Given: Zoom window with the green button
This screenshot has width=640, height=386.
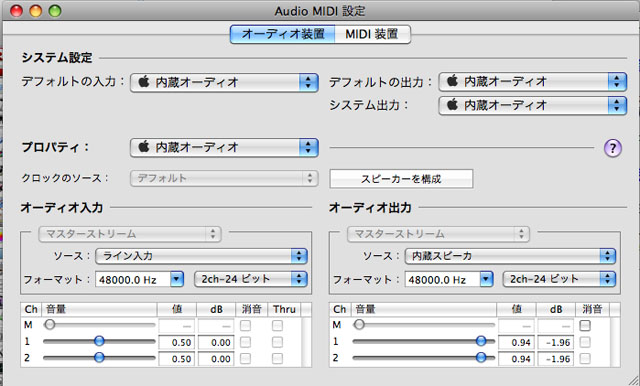Looking at the screenshot, I should 55,11.
